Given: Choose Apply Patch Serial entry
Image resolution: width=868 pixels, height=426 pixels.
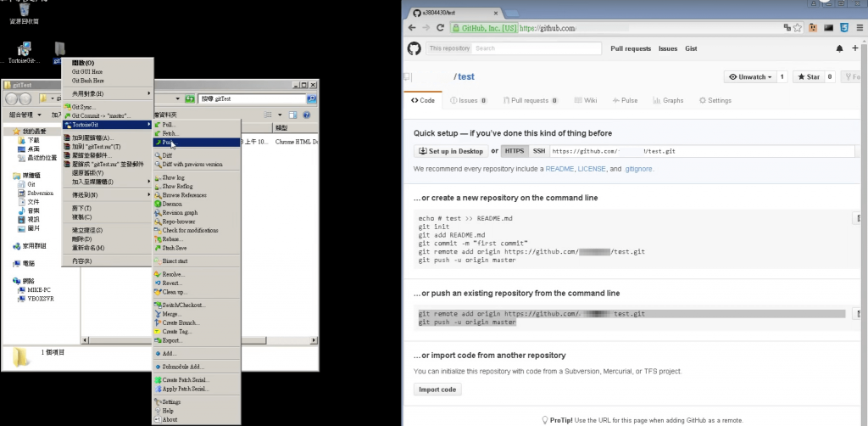Looking at the screenshot, I should click(x=197, y=389).
